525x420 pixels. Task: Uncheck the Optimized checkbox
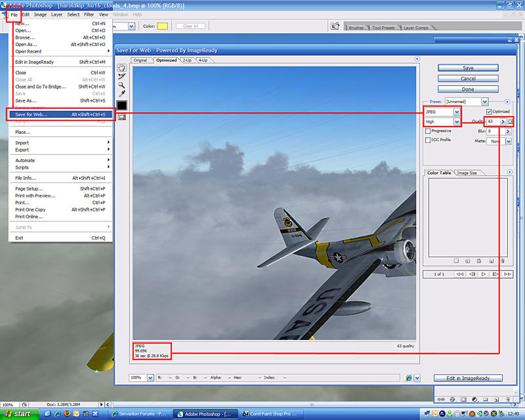(489, 112)
